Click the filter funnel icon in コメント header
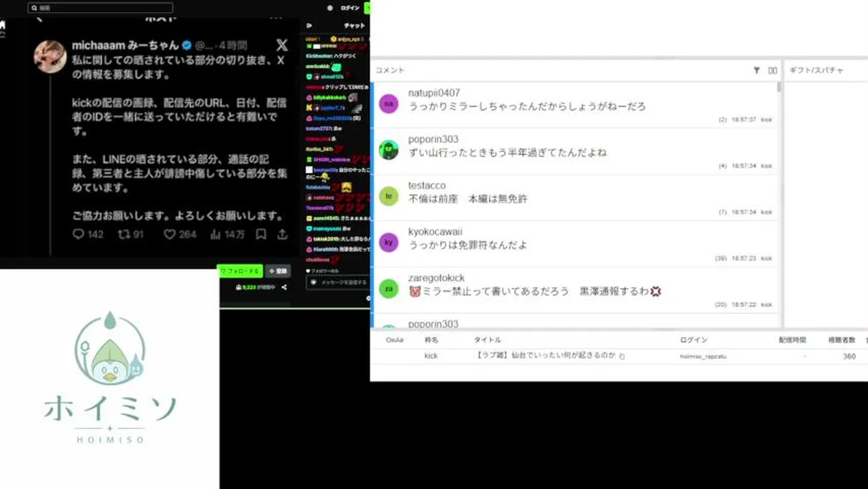This screenshot has width=868, height=489. [757, 70]
